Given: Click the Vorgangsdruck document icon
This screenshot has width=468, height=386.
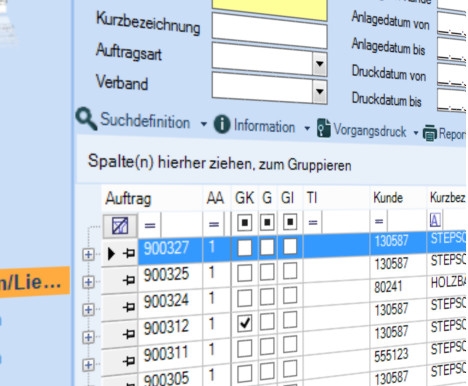Looking at the screenshot, I should click(323, 128).
